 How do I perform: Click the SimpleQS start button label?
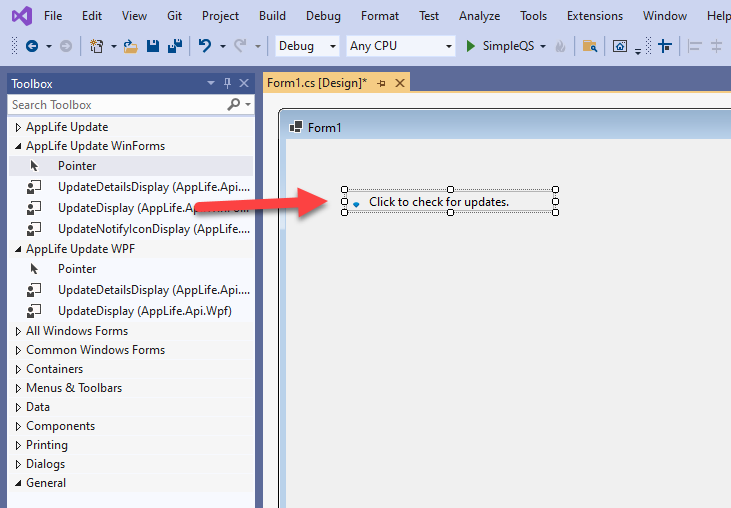click(x=508, y=46)
